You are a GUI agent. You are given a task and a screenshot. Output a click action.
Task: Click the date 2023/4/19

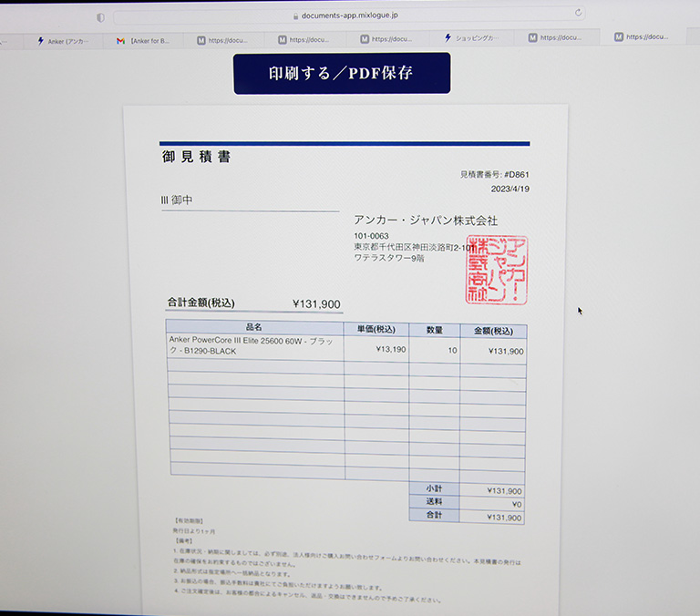pyautogui.click(x=510, y=189)
